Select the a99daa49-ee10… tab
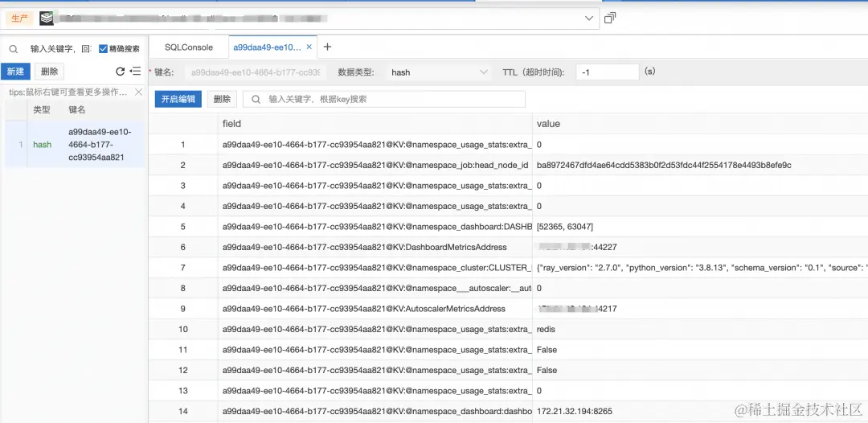 point(267,47)
